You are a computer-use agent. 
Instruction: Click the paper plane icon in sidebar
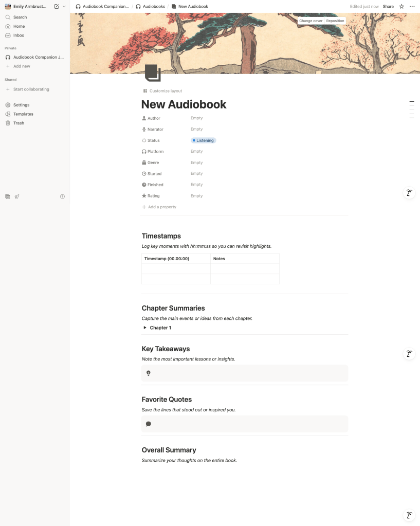tap(17, 196)
